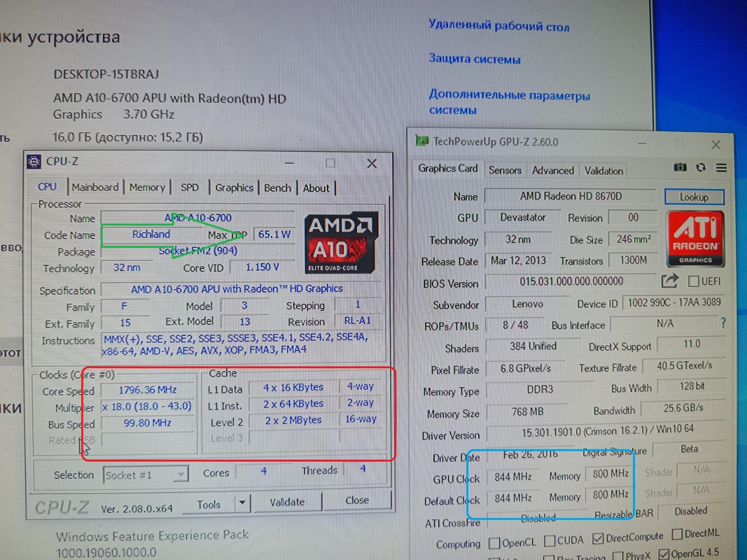Open the Memory tab in CPU-Z
Screen dimensions: 747x560
pos(147,188)
